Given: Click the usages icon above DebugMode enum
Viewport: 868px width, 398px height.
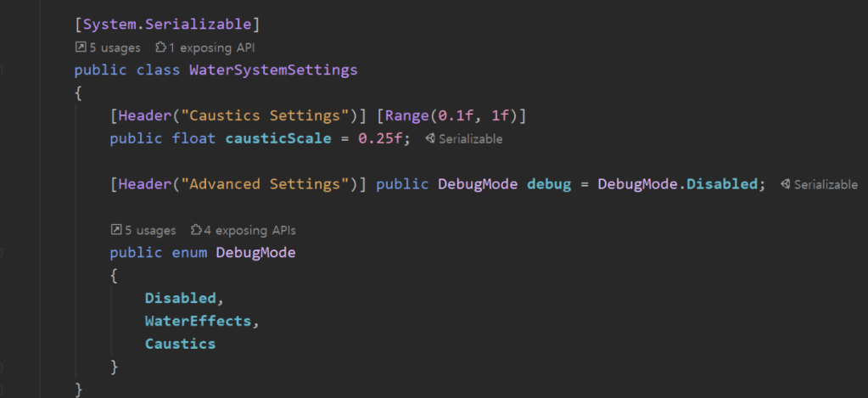Looking at the screenshot, I should (x=116, y=230).
